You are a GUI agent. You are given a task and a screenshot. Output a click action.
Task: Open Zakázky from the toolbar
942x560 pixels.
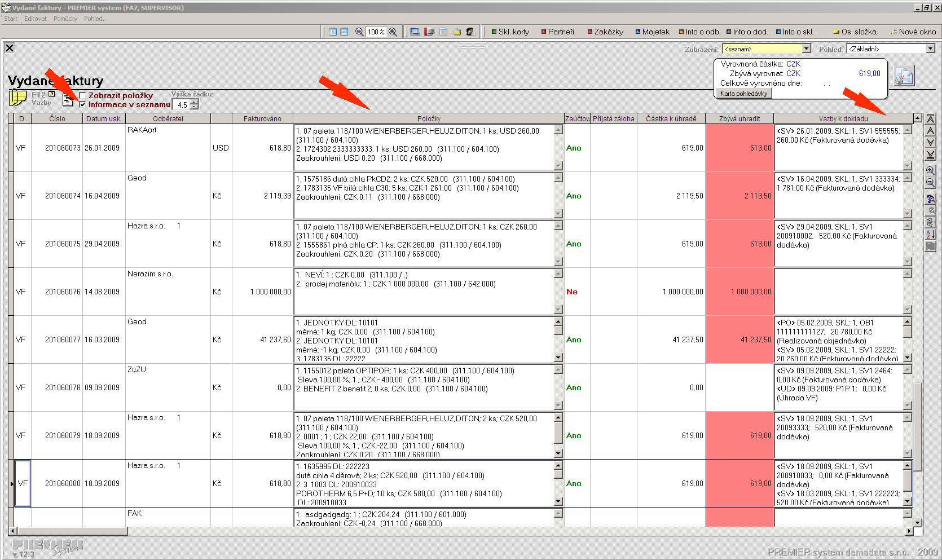pyautogui.click(x=605, y=32)
